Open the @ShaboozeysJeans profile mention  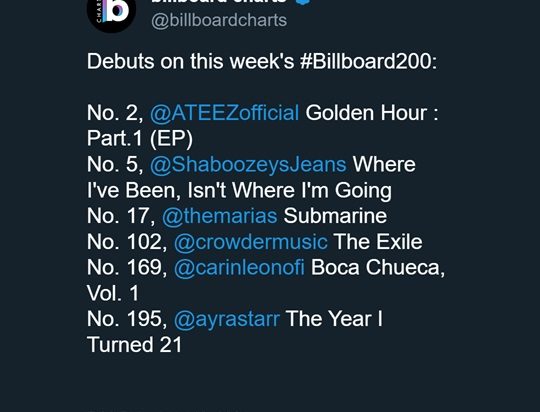[x=248, y=164]
